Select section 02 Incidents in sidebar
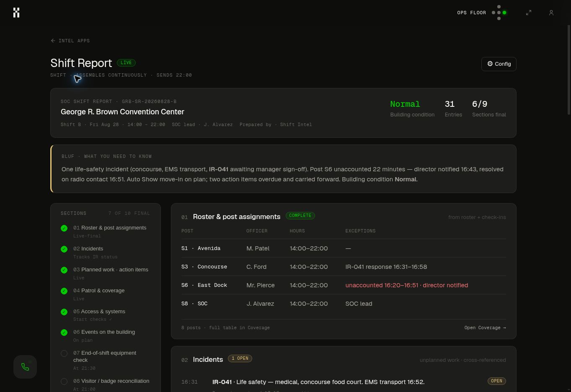 tap(106, 252)
